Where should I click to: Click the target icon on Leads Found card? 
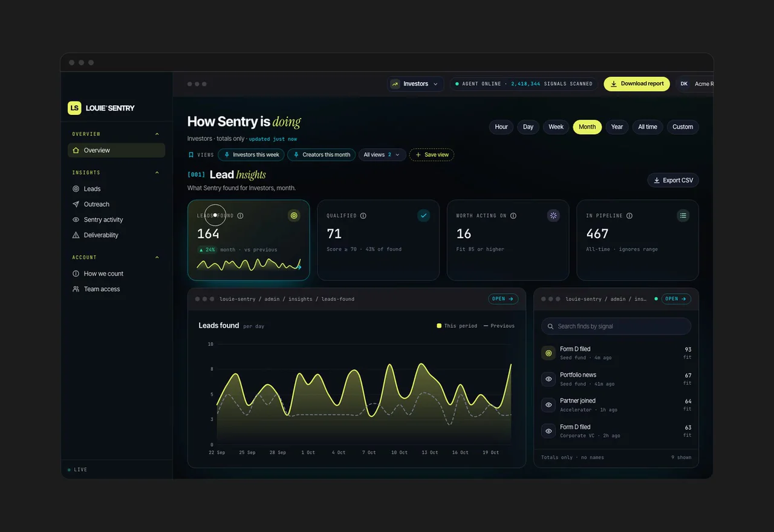294,215
